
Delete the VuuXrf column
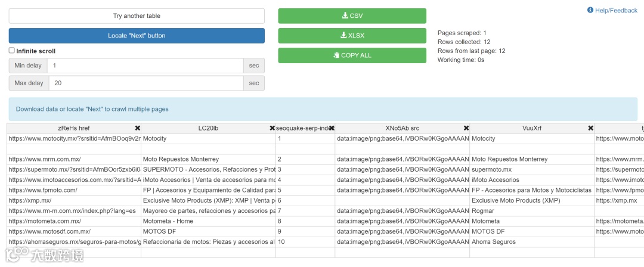point(590,128)
